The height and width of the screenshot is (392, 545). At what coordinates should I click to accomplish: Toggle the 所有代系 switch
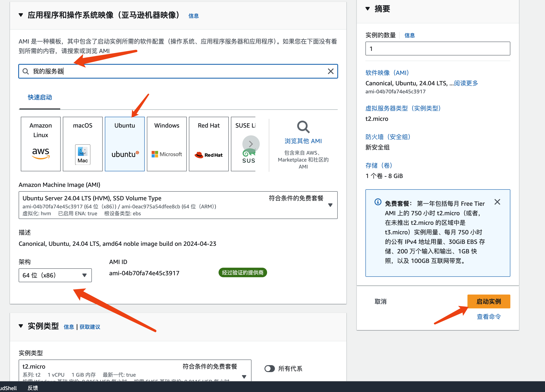(x=270, y=369)
